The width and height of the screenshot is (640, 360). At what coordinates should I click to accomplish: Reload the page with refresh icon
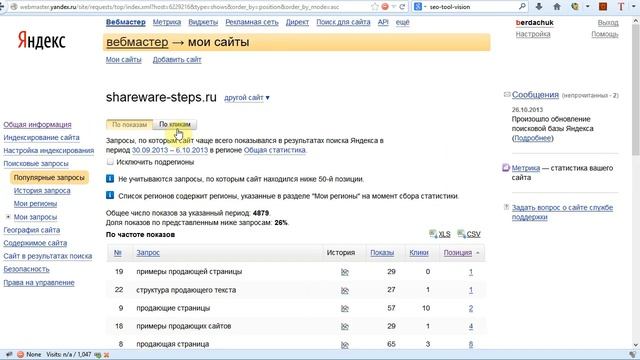pos(402,7)
